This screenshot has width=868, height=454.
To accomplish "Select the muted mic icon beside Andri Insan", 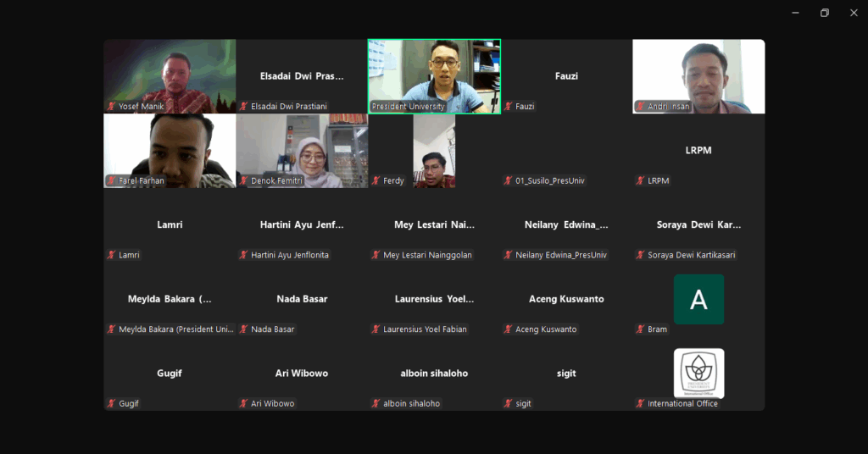I will [x=641, y=107].
